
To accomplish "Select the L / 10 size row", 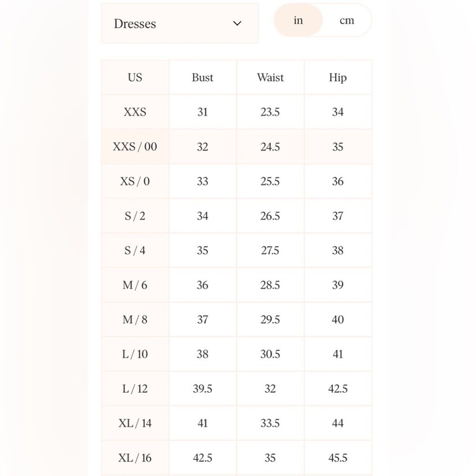I will click(237, 354).
